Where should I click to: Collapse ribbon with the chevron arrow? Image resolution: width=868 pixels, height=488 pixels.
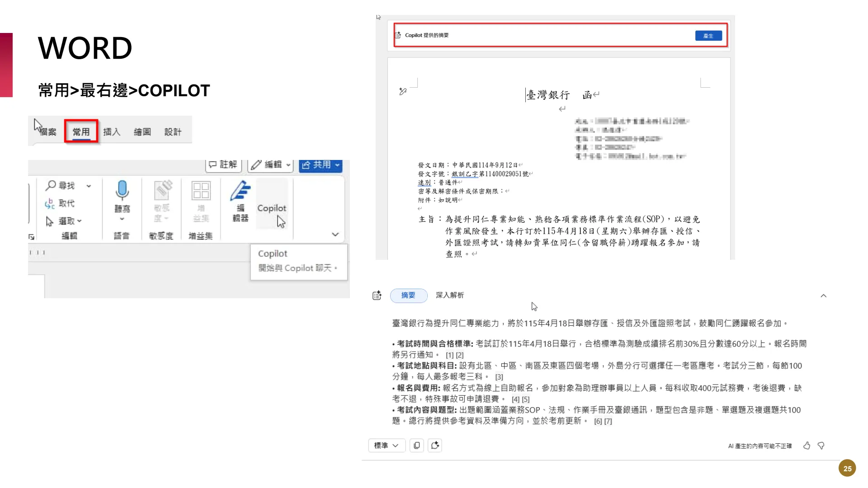[x=335, y=234]
